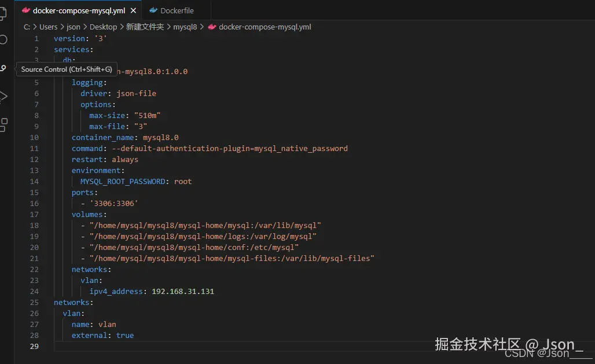Click the 'volumes' key on line 17

click(87, 215)
